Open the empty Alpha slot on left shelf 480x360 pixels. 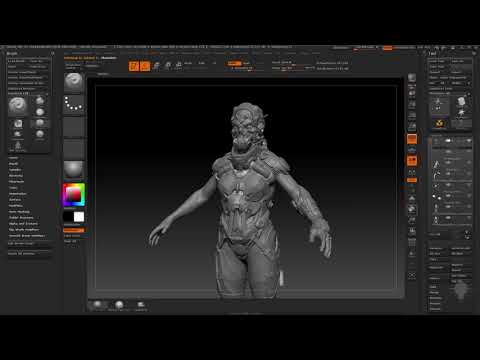tap(74, 126)
